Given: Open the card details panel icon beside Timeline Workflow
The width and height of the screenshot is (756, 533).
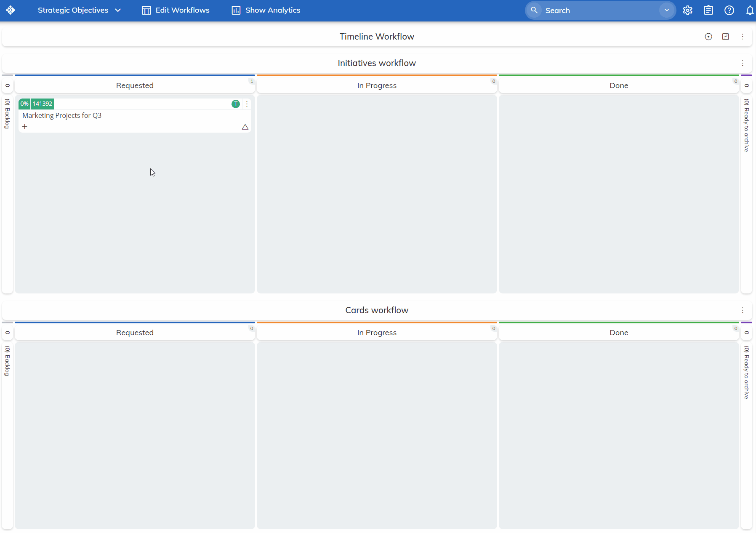Looking at the screenshot, I should (725, 37).
